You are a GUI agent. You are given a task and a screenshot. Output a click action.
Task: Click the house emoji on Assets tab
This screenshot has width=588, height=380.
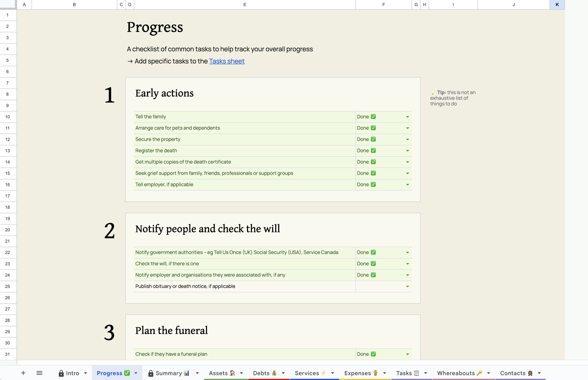pos(232,373)
